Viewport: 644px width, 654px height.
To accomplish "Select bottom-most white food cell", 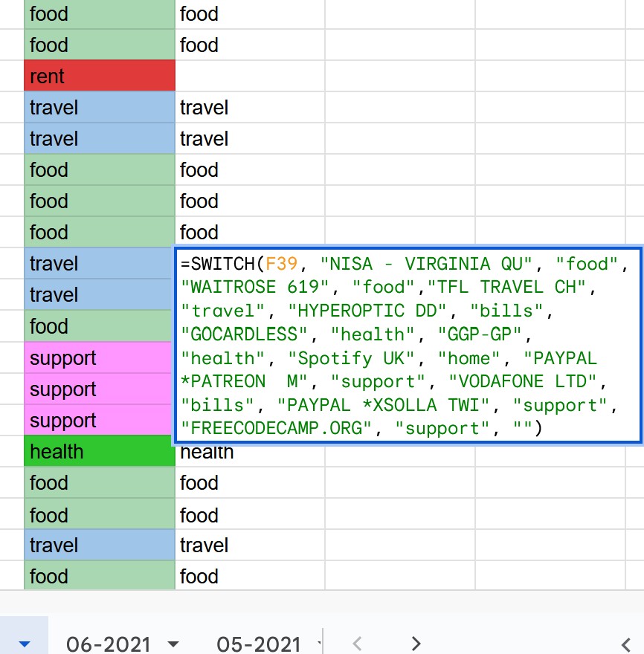I will 250,576.
